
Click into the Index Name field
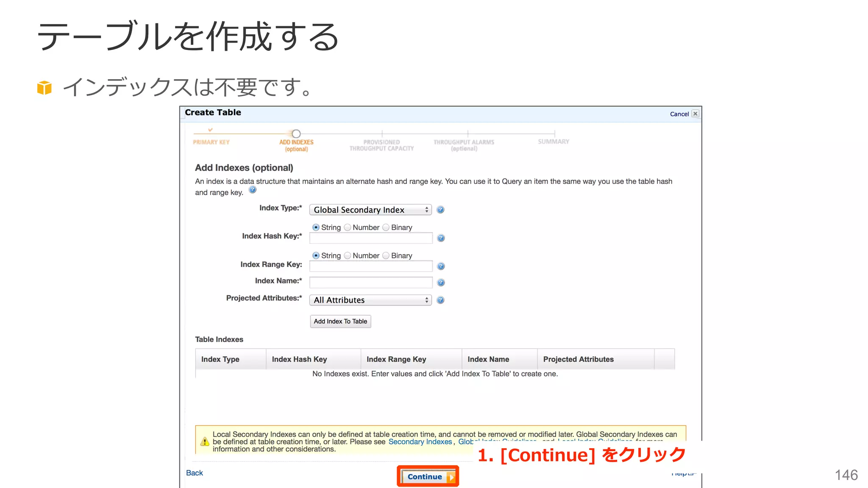tap(371, 282)
